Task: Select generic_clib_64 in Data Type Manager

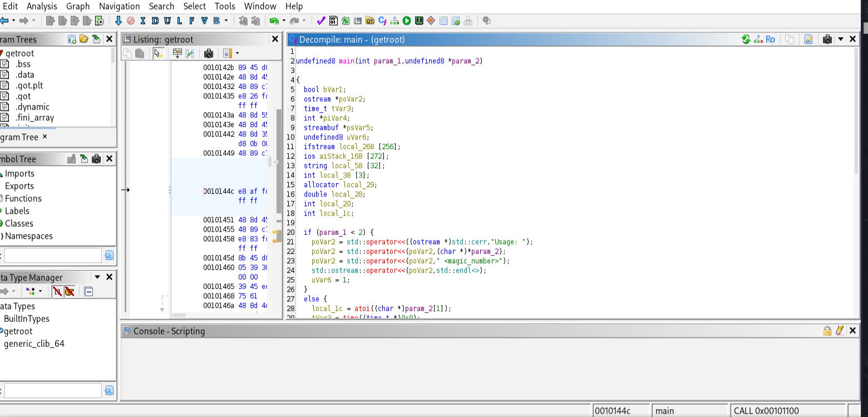Action: [34, 344]
